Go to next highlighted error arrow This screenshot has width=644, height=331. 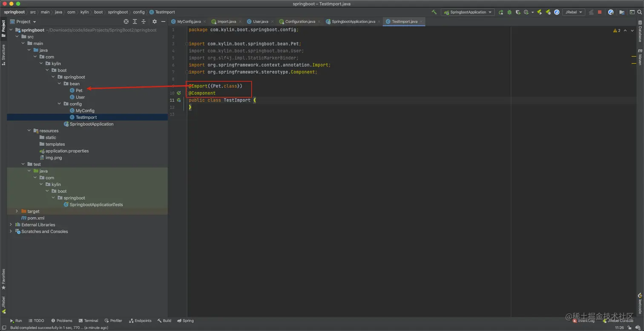632,31
